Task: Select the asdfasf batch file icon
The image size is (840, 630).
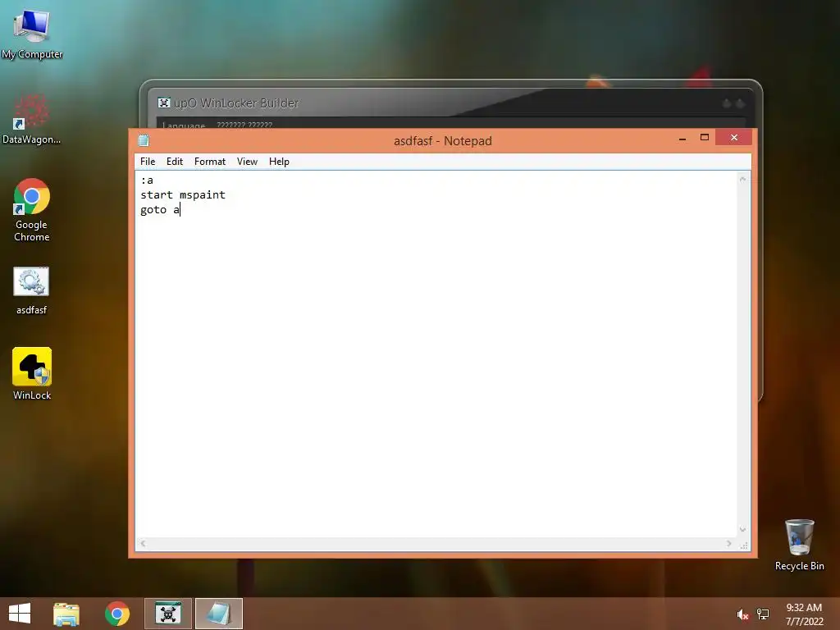Action: click(x=32, y=291)
